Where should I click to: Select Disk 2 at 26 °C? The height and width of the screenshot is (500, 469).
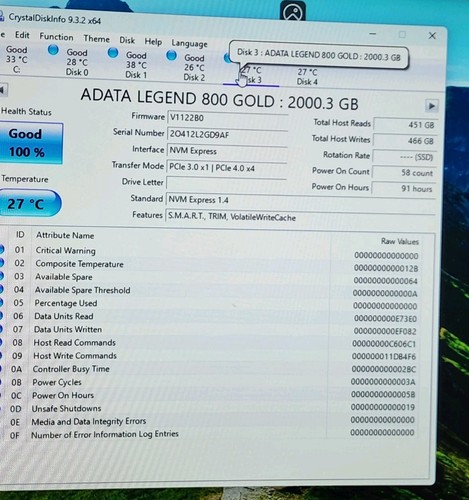(194, 67)
